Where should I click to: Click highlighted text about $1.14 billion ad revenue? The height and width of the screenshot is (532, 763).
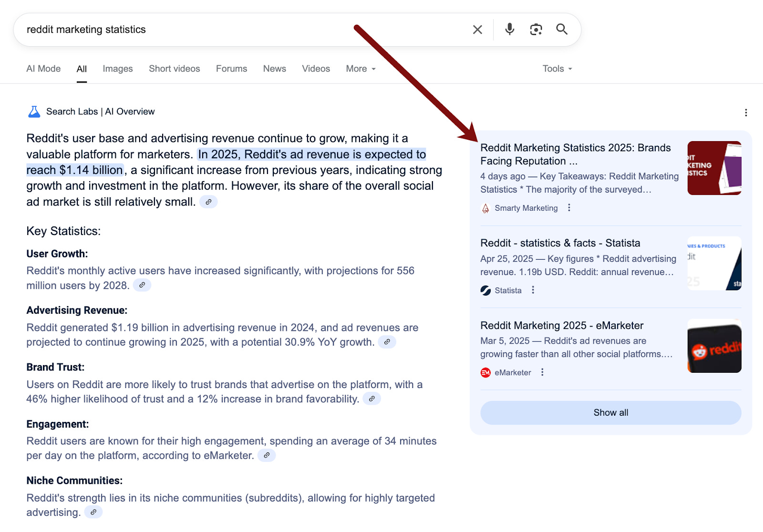[226, 163]
